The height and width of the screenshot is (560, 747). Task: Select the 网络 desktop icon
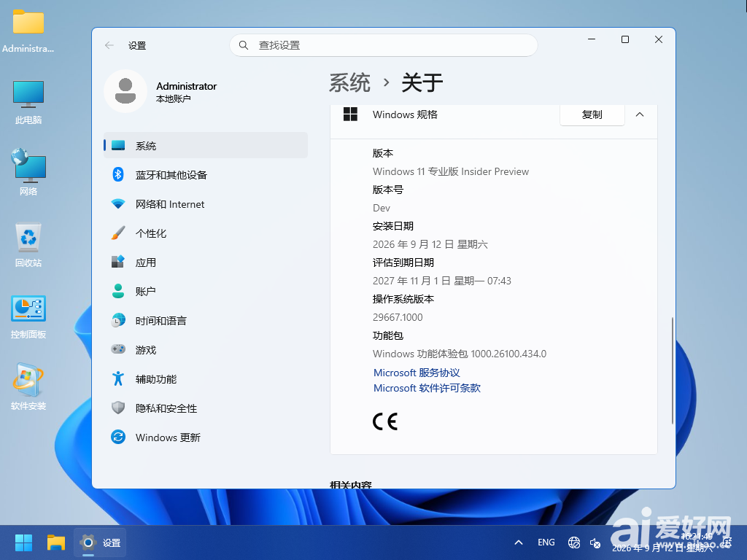28,172
